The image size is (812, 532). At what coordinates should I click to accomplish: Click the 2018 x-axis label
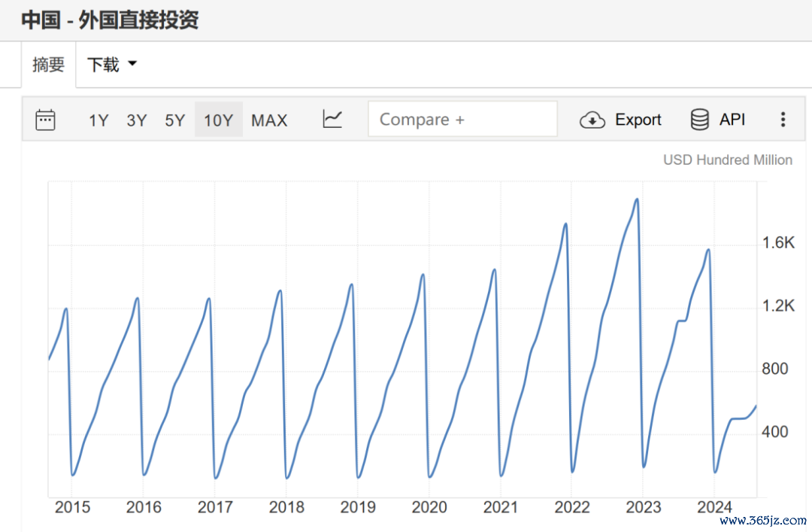click(286, 507)
